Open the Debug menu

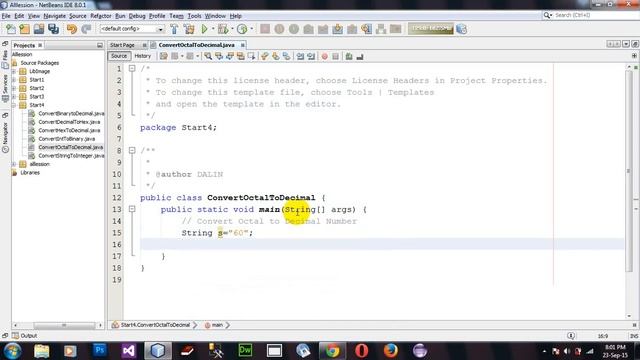[x=137, y=16]
